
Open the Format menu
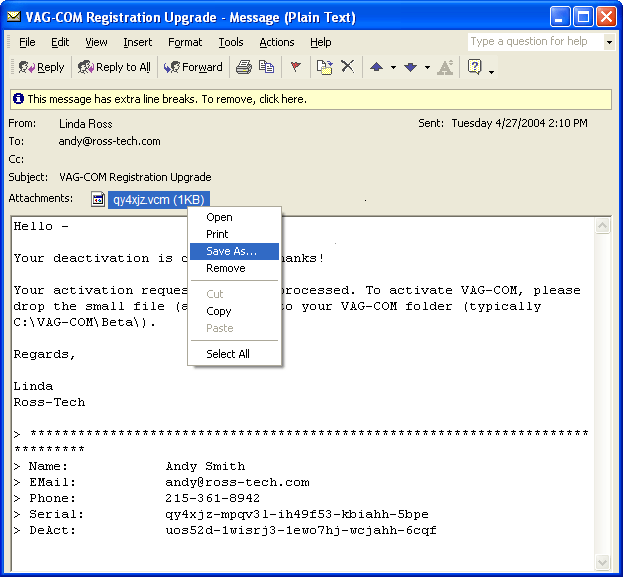point(185,42)
